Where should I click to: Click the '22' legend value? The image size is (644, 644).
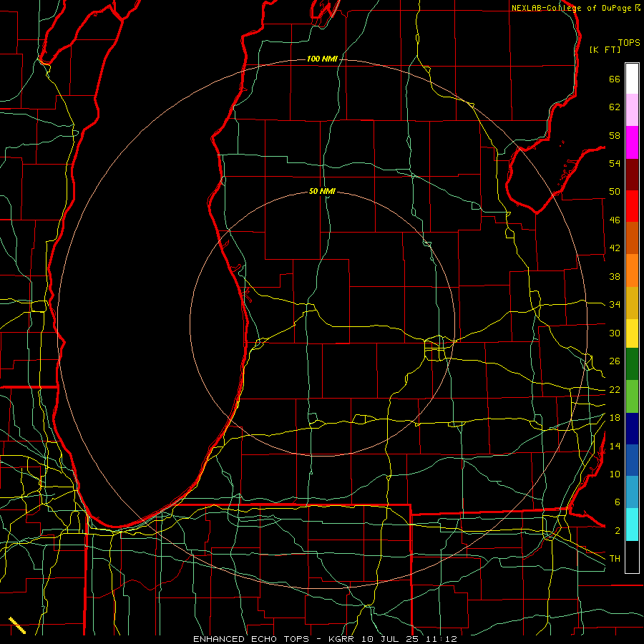click(615, 389)
